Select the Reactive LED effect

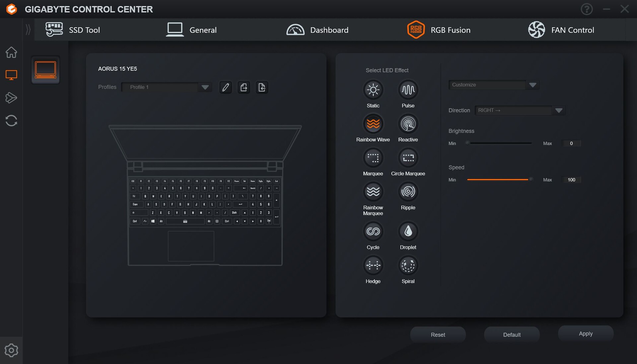click(408, 124)
